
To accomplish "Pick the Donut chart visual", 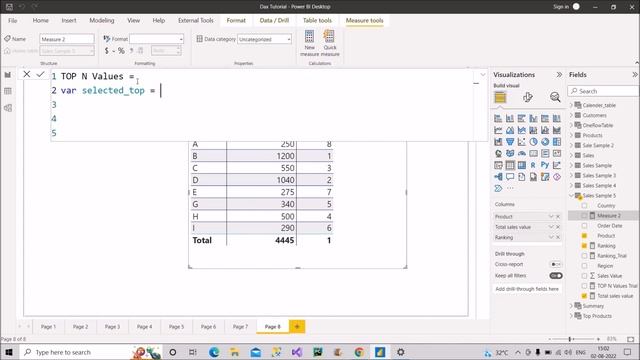I will (545, 142).
